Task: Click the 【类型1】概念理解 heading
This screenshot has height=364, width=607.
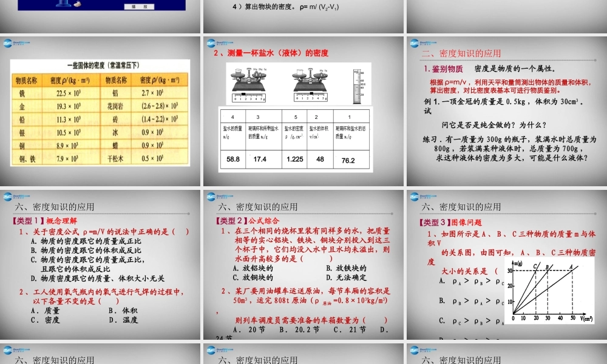Action: (44, 221)
